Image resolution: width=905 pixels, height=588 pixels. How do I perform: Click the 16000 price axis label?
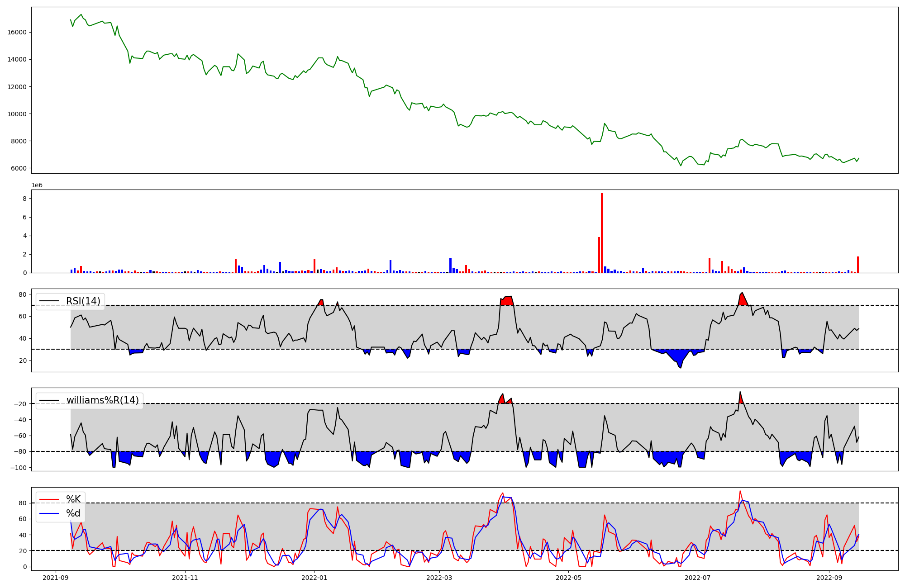click(17, 32)
